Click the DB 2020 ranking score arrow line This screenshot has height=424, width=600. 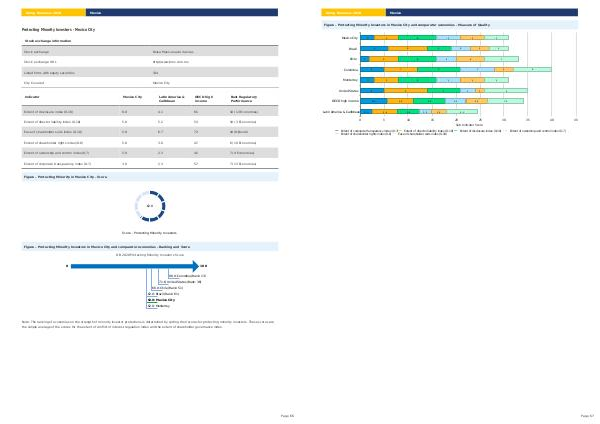pos(133,267)
